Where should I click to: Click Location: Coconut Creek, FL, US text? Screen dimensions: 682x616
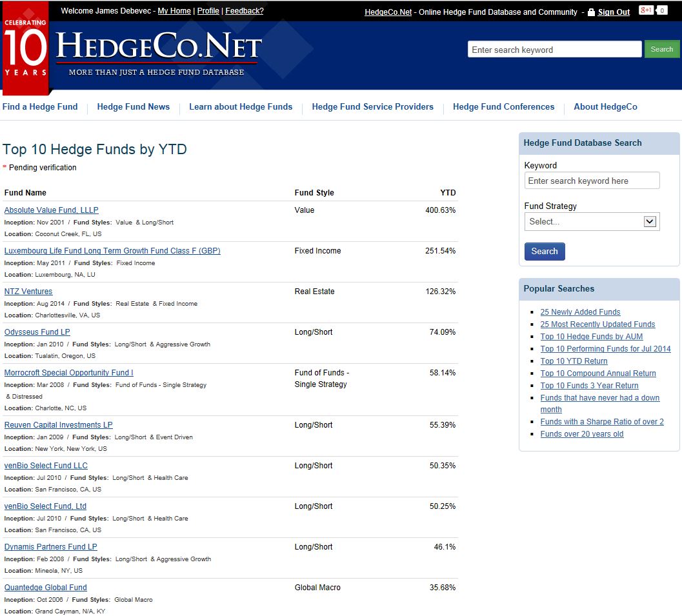(53, 234)
